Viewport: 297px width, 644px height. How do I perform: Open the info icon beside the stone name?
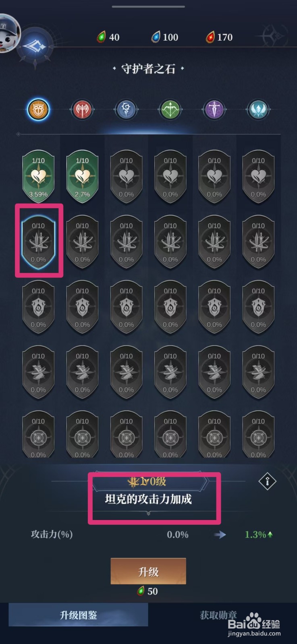tap(267, 481)
